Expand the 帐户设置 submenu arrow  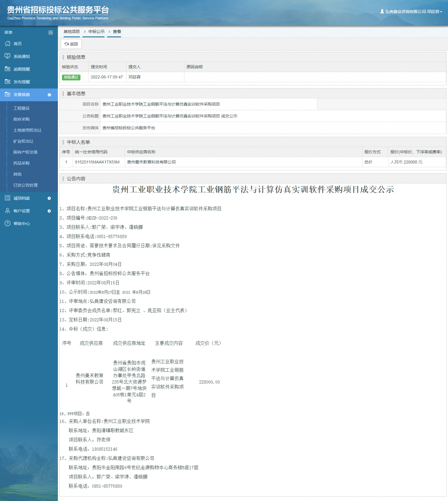(49, 211)
